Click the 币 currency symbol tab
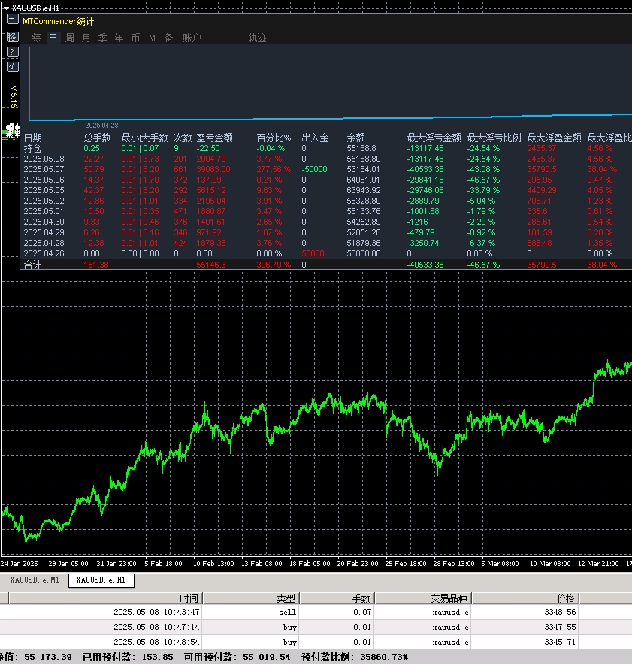 coord(135,38)
